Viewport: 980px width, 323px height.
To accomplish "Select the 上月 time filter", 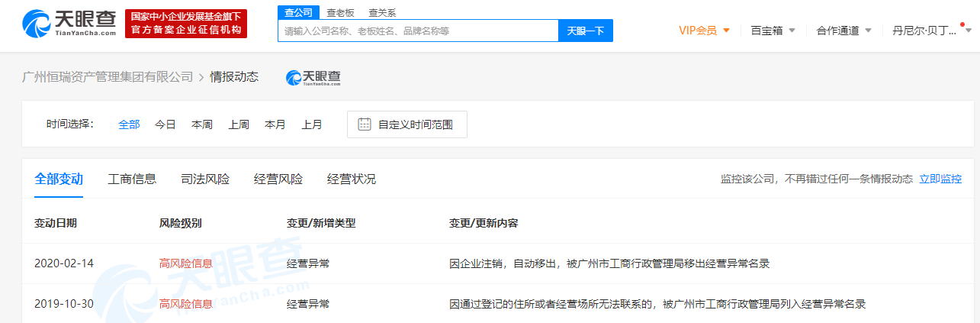I will (312, 124).
